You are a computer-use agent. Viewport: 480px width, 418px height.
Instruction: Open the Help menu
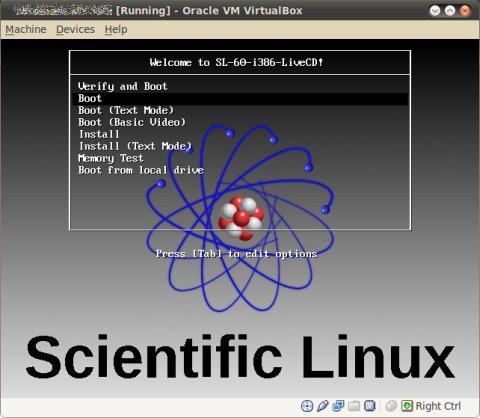[x=116, y=29]
